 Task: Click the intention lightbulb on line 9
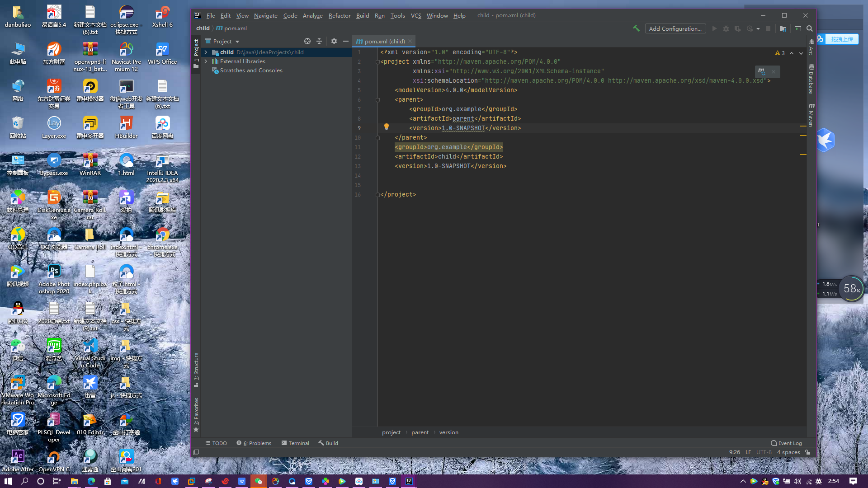click(x=387, y=127)
